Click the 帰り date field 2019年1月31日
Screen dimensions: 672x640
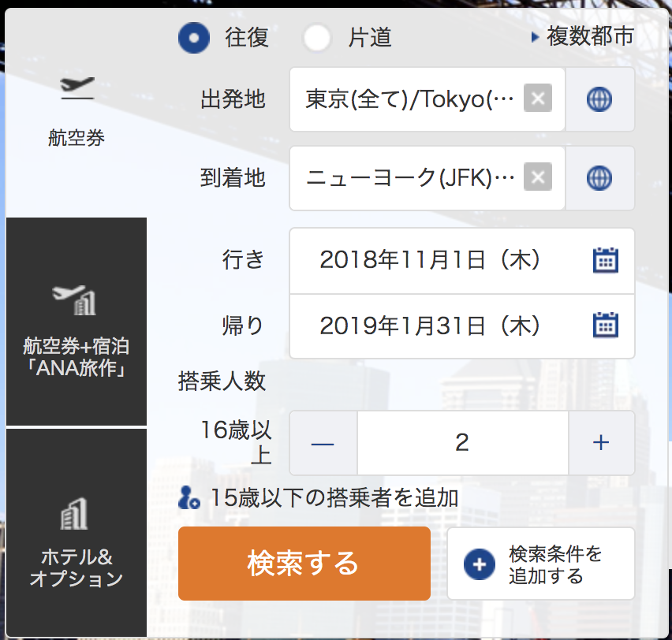[462, 326]
